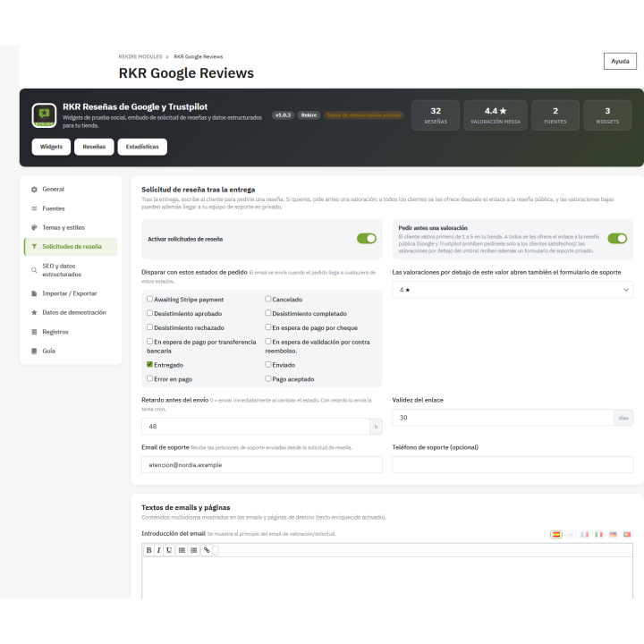Click the v1.0.3 version badge
The image size is (644, 644).
(283, 115)
